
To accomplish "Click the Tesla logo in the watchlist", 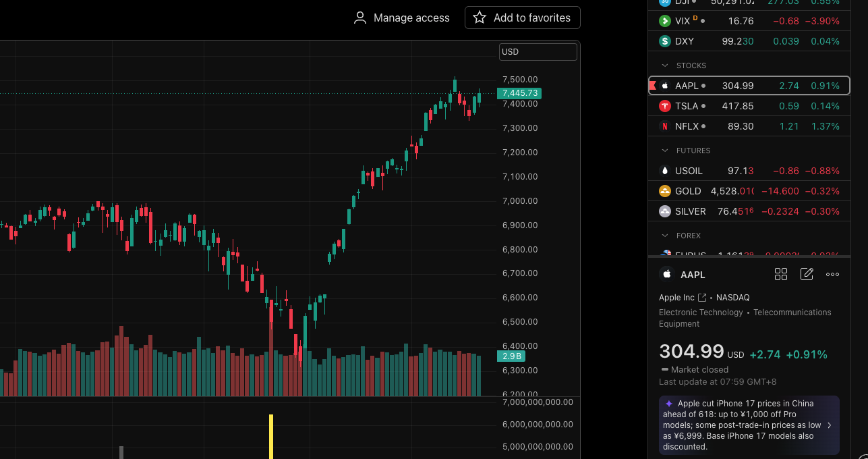I will tap(664, 106).
